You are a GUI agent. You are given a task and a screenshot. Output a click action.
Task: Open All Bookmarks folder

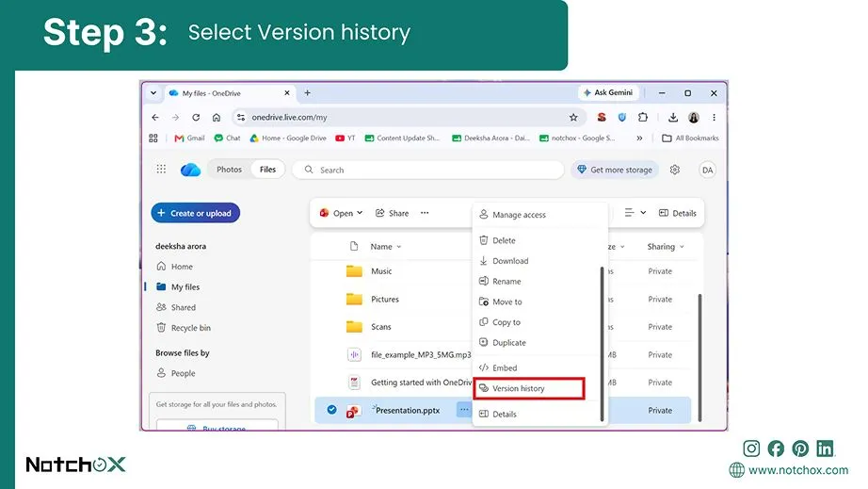pyautogui.click(x=690, y=139)
